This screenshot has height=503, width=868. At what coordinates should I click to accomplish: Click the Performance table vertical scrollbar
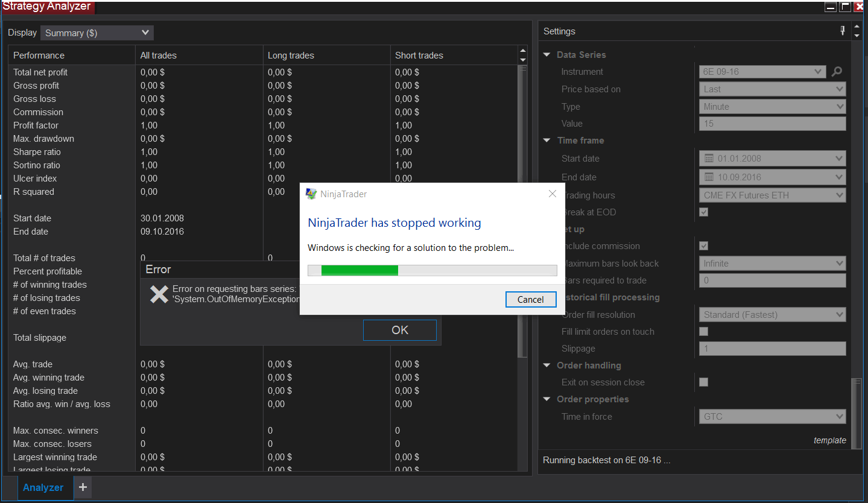[523, 211]
